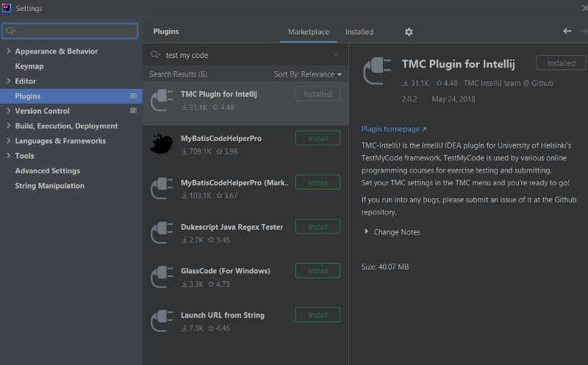This screenshot has width=588, height=365.
Task: Click the MyBatisCodeHelperPro bird icon
Action: tap(162, 144)
